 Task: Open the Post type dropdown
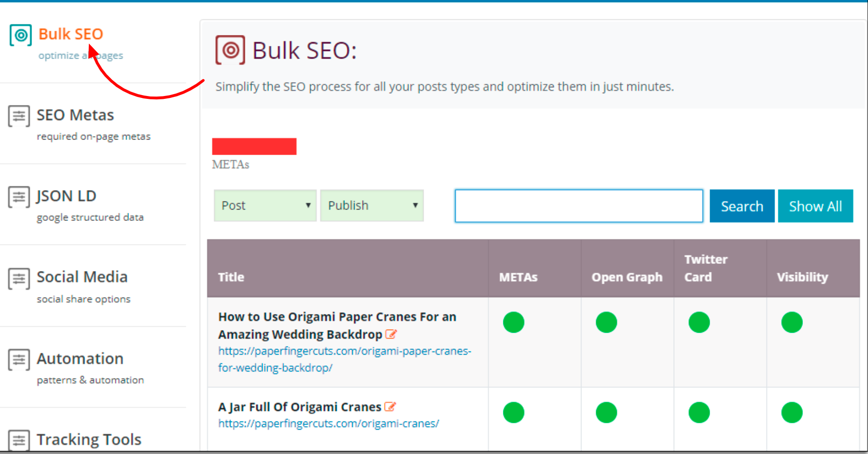point(265,205)
